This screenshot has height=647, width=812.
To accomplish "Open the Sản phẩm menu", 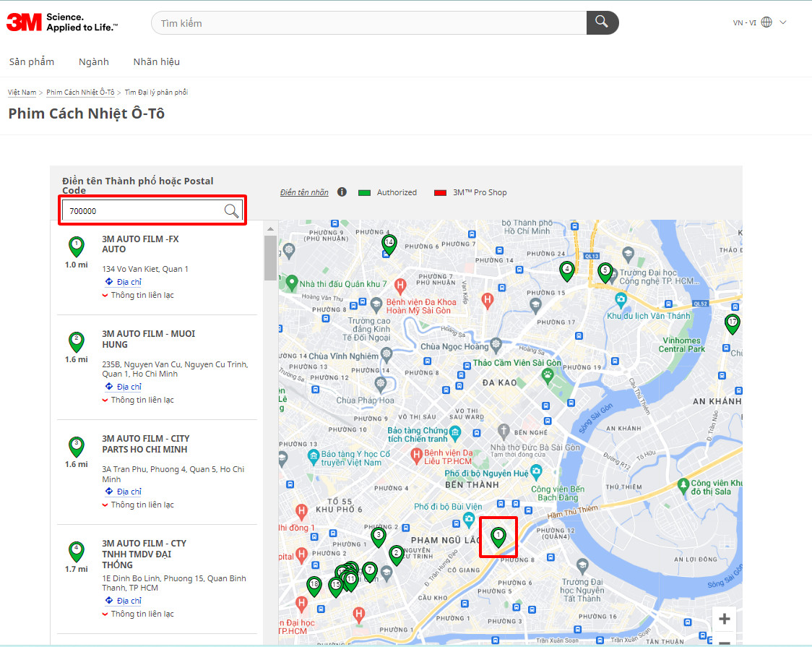I will (x=32, y=61).
